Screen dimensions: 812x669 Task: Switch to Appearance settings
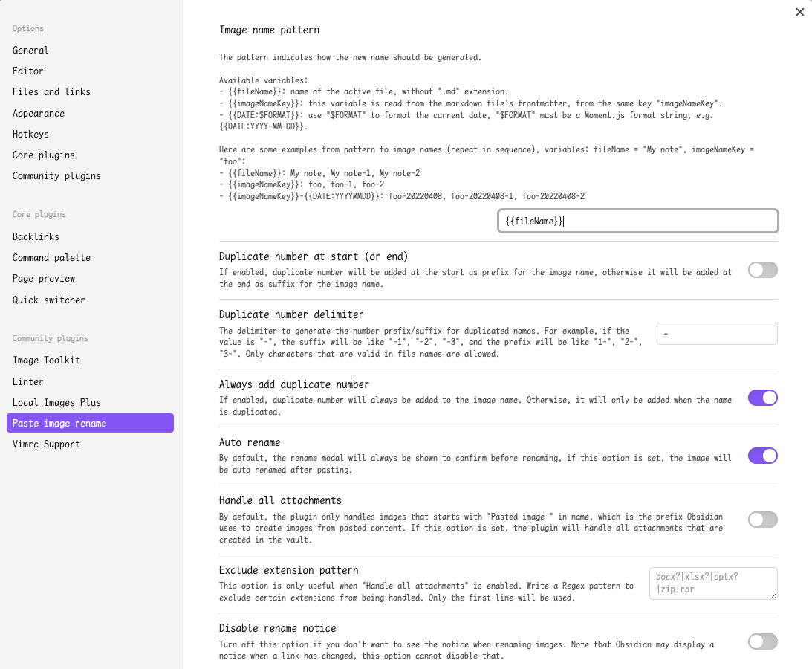click(39, 114)
